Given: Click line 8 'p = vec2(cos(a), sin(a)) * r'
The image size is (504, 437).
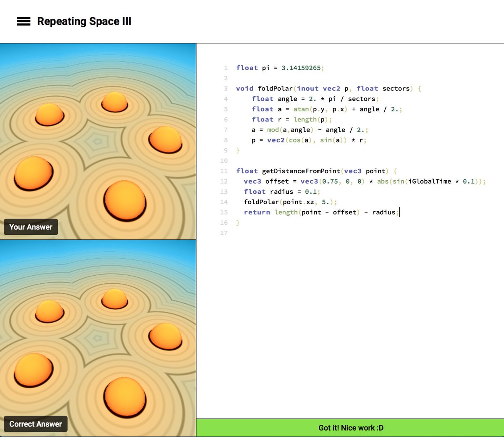Looking at the screenshot, I should point(309,140).
